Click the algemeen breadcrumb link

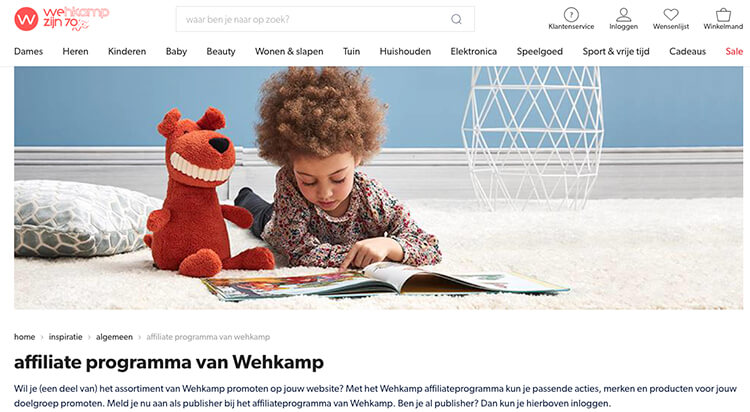114,337
